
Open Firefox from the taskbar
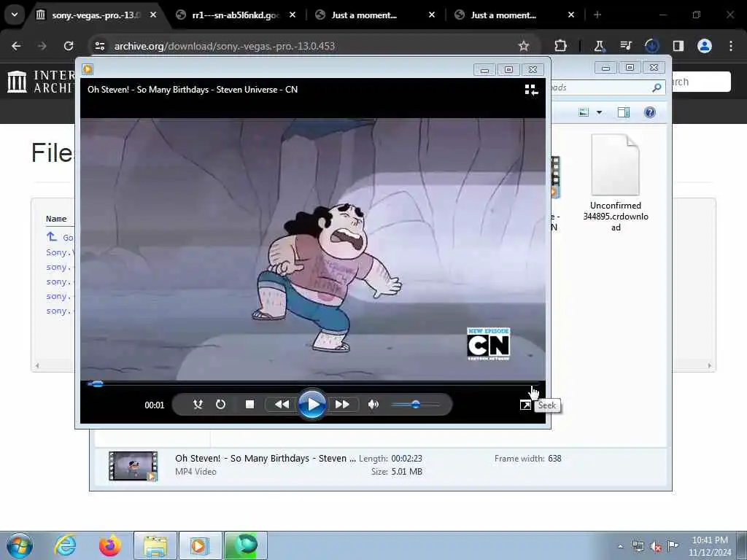[x=110, y=545]
